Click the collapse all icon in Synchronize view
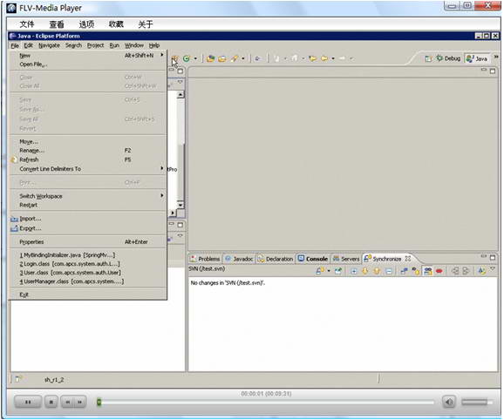The image size is (504, 420). (389, 271)
